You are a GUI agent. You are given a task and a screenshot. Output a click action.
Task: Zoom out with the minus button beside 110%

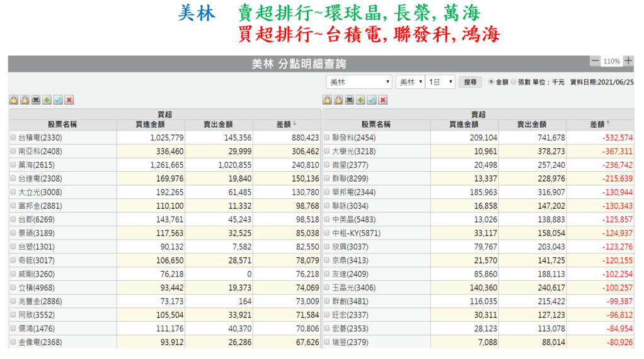coord(595,61)
